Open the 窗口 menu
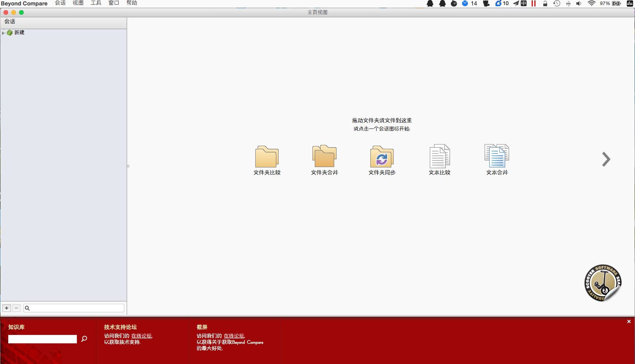This screenshot has height=364, width=635. click(114, 3)
